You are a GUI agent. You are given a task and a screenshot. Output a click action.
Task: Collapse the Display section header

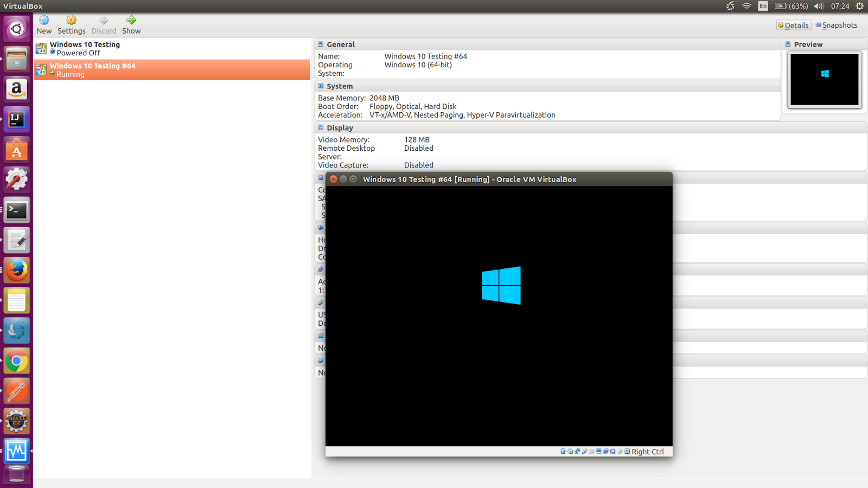[x=321, y=127]
